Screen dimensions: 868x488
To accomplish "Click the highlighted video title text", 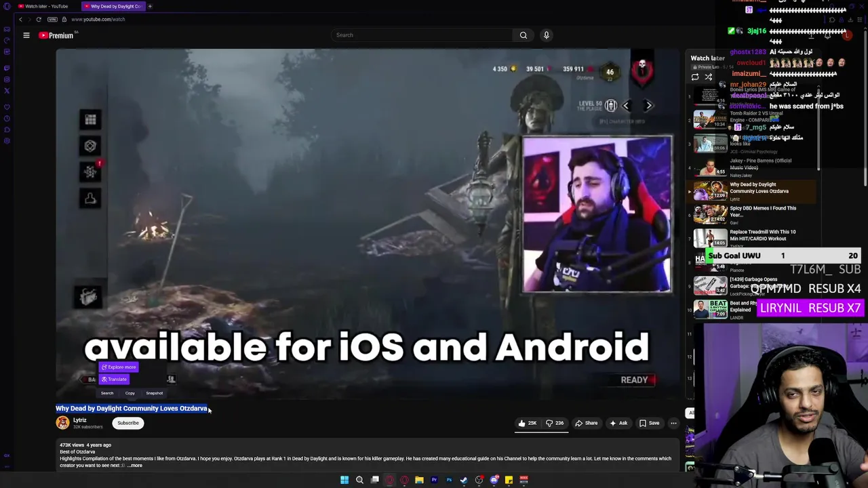I will (132, 409).
